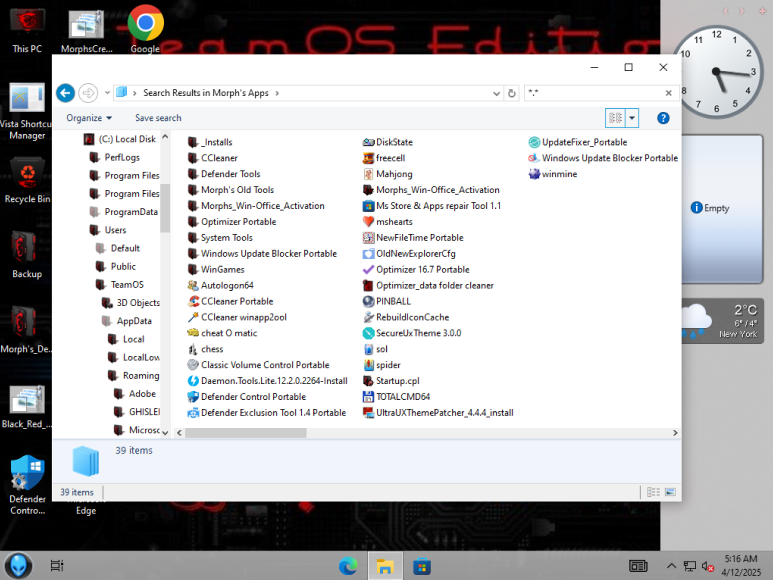Screen dimensions: 773x580
Task: Click the Task View taskbar icon
Action: (57, 566)
